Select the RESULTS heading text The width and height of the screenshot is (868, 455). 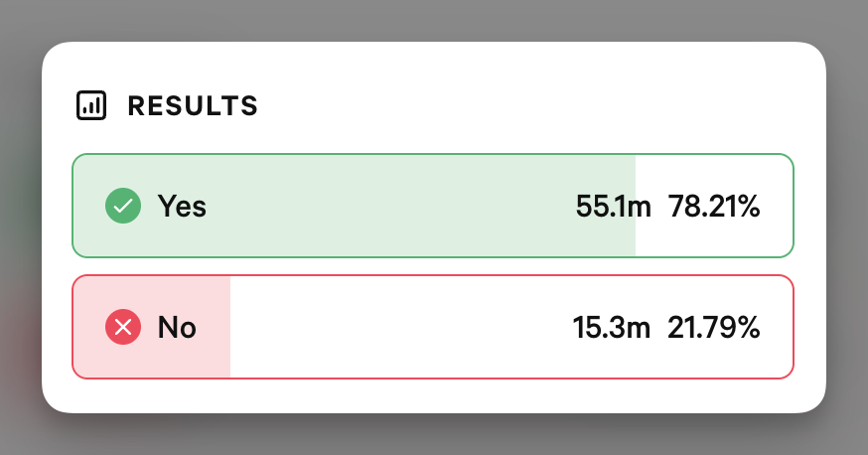pos(193,105)
